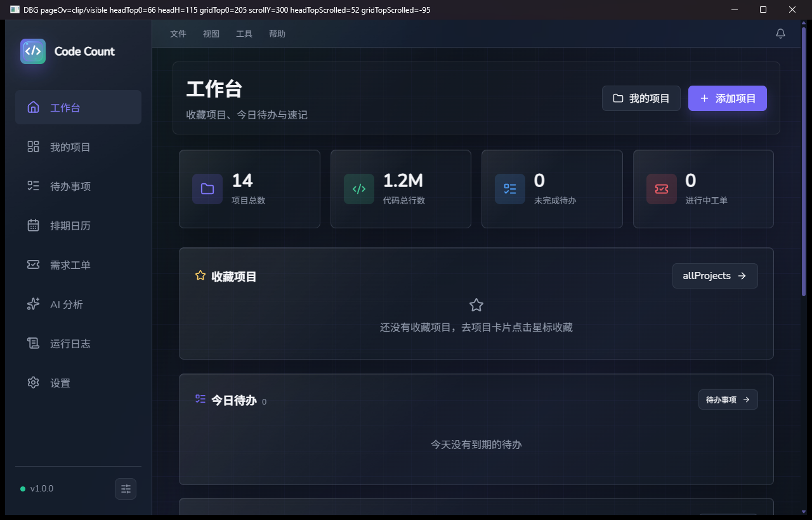The width and height of the screenshot is (812, 520).
Task: Click the yellow star icon beside 收藏项目
Action: pyautogui.click(x=200, y=276)
